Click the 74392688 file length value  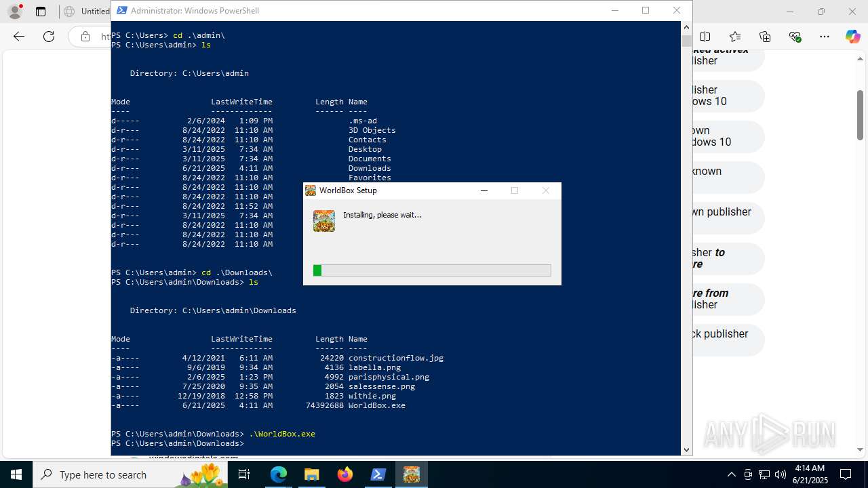click(x=325, y=405)
